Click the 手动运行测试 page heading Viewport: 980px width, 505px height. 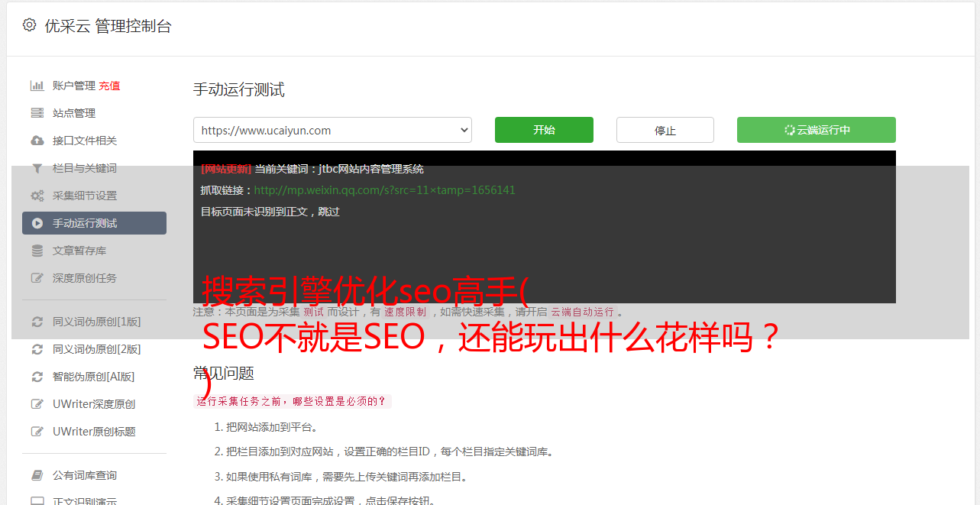pyautogui.click(x=239, y=89)
